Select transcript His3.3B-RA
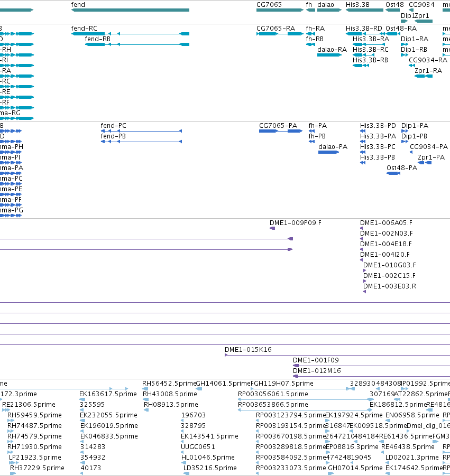 [x=369, y=44]
